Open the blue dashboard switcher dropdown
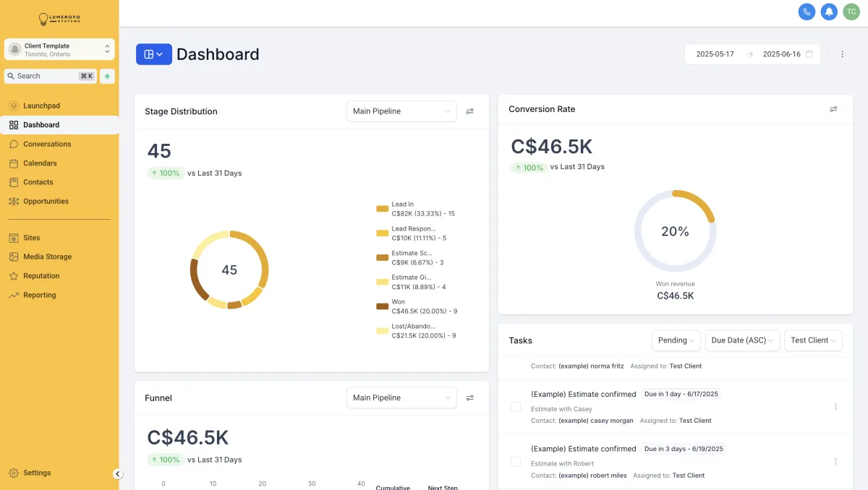The width and height of the screenshot is (868, 490). pyautogui.click(x=154, y=54)
